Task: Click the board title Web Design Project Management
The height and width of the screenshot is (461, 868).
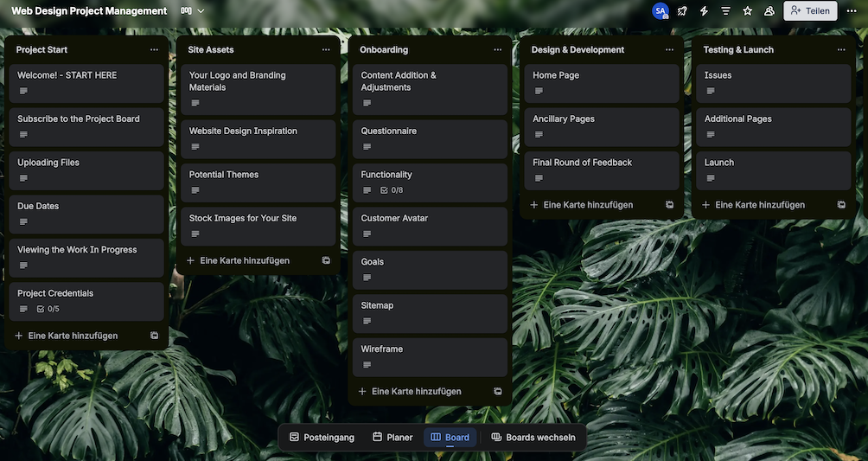Action: 89,10
